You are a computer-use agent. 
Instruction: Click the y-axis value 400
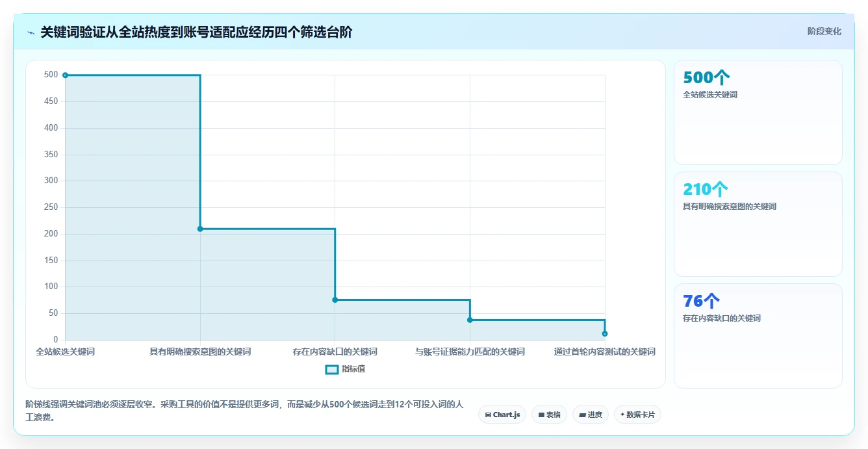(x=51, y=128)
